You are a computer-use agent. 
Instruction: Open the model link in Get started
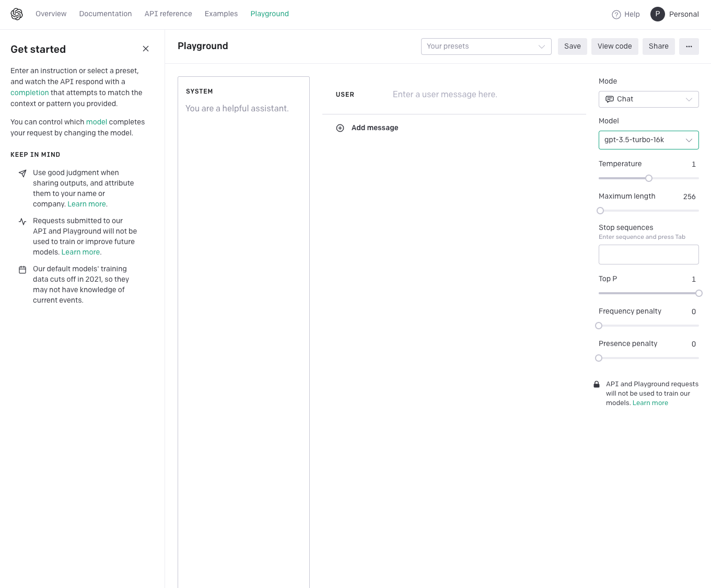[97, 122]
